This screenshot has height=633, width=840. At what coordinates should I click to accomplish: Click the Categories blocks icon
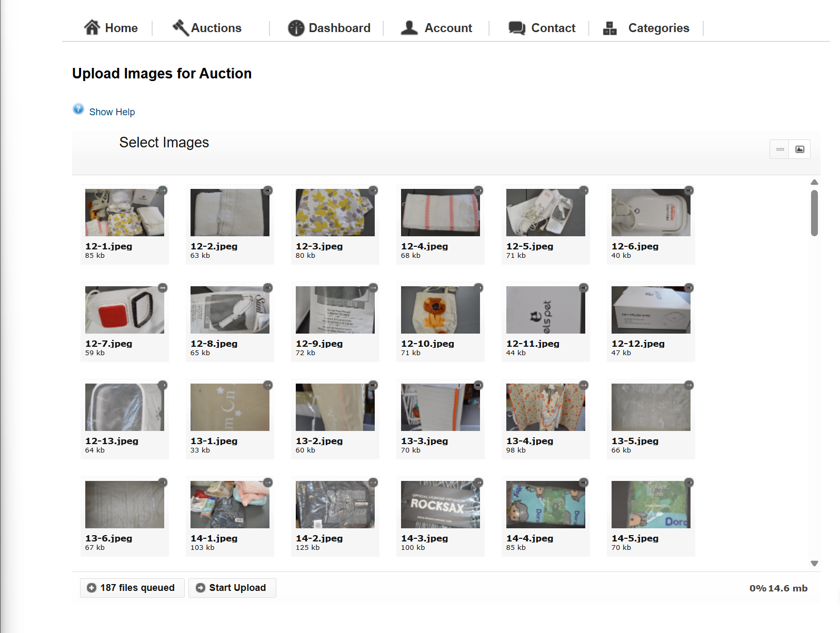pos(610,28)
